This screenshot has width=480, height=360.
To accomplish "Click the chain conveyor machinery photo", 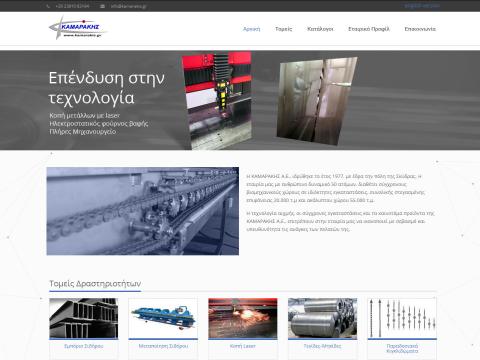I will coord(143,211).
